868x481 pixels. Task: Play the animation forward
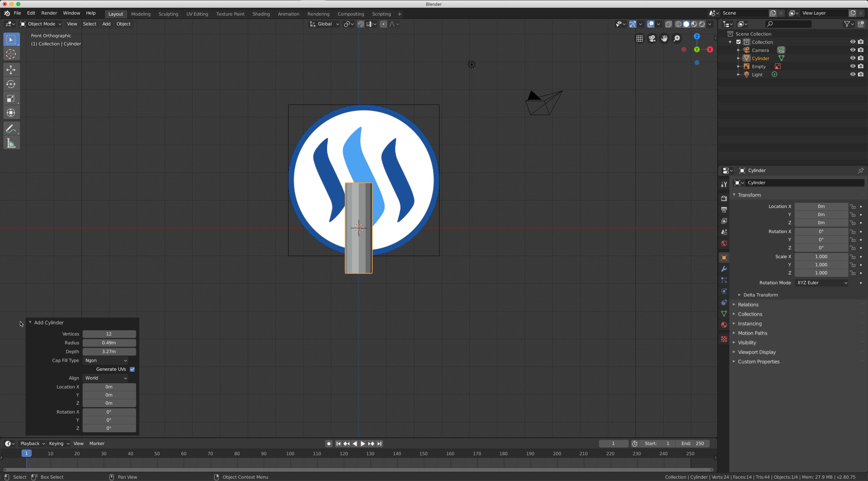[362, 443]
